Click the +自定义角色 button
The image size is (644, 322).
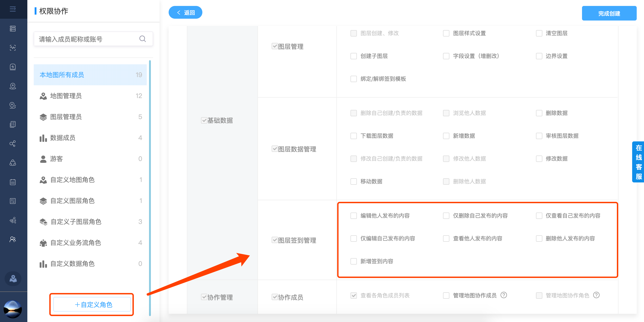pyautogui.click(x=92, y=304)
